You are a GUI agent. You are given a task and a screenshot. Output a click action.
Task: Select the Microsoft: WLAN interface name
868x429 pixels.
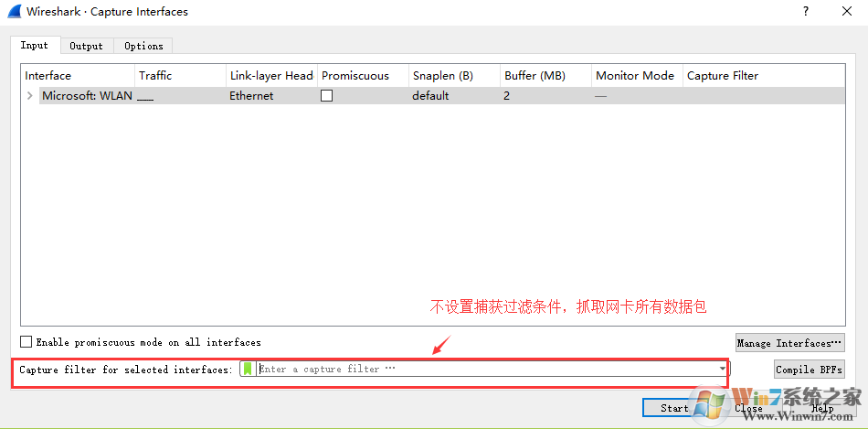point(87,96)
